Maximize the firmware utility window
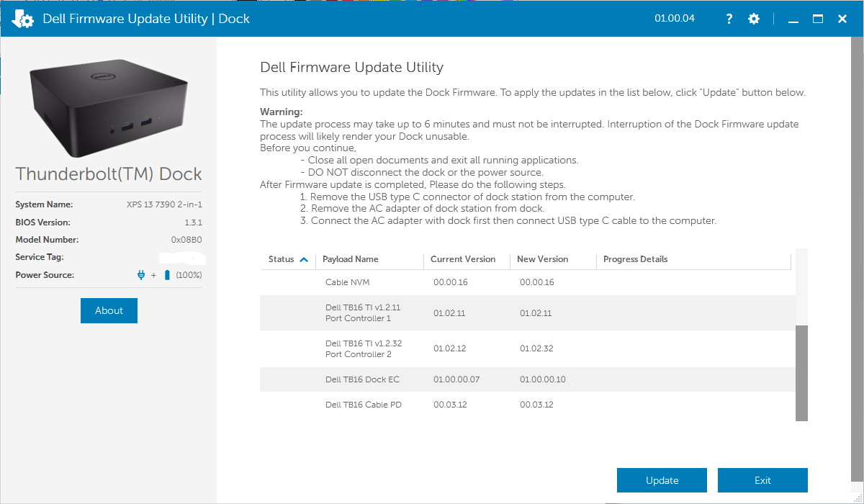Image resolution: width=864 pixels, height=504 pixels. click(x=818, y=19)
